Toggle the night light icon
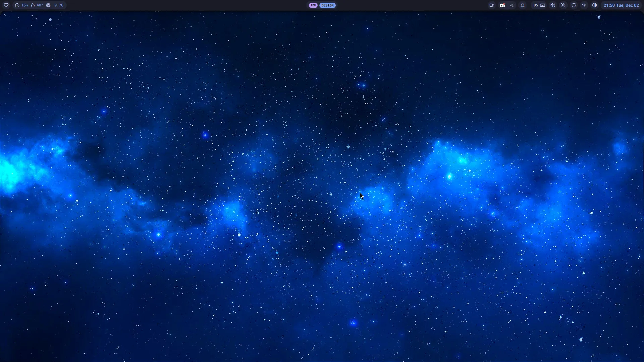The image size is (644, 362). pos(563,5)
